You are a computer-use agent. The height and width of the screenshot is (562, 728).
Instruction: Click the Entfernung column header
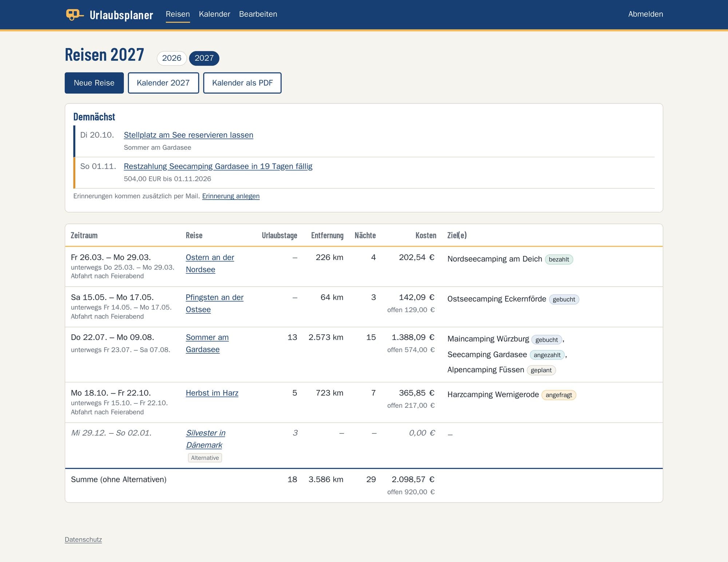point(327,235)
